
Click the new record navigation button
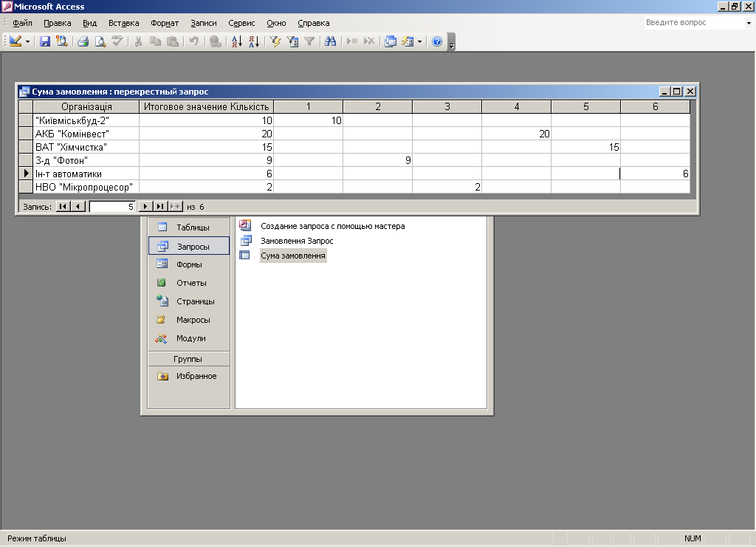tap(176, 207)
